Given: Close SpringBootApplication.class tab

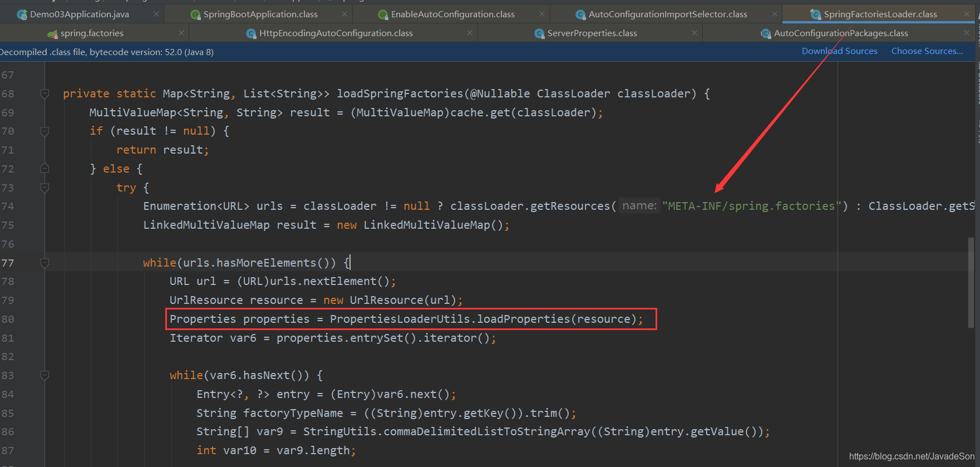Looking at the screenshot, I should click(344, 14).
